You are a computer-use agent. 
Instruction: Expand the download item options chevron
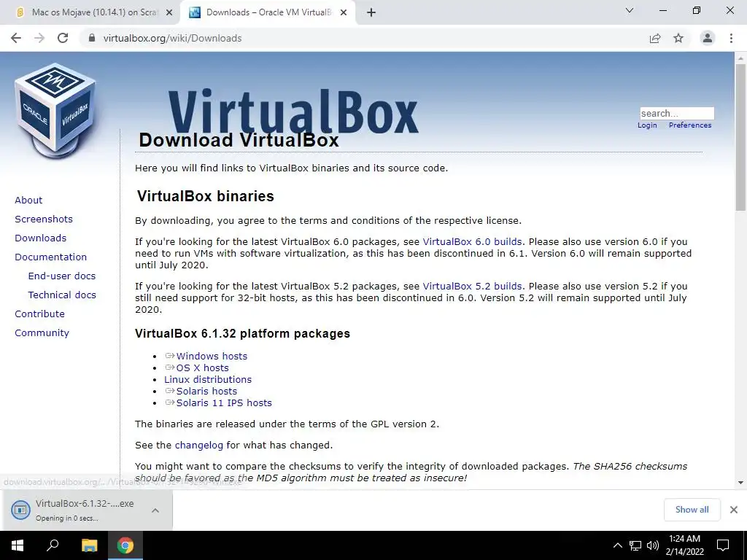[x=155, y=510]
